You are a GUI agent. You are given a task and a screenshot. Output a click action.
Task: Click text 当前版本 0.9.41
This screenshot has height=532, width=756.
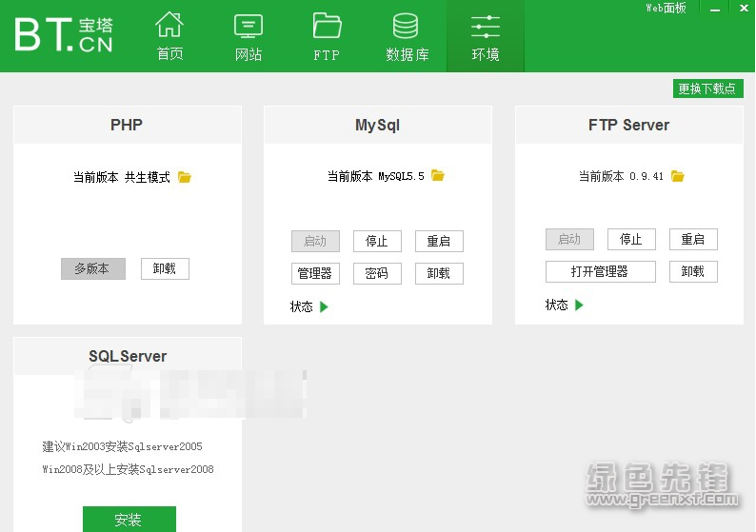point(621,176)
